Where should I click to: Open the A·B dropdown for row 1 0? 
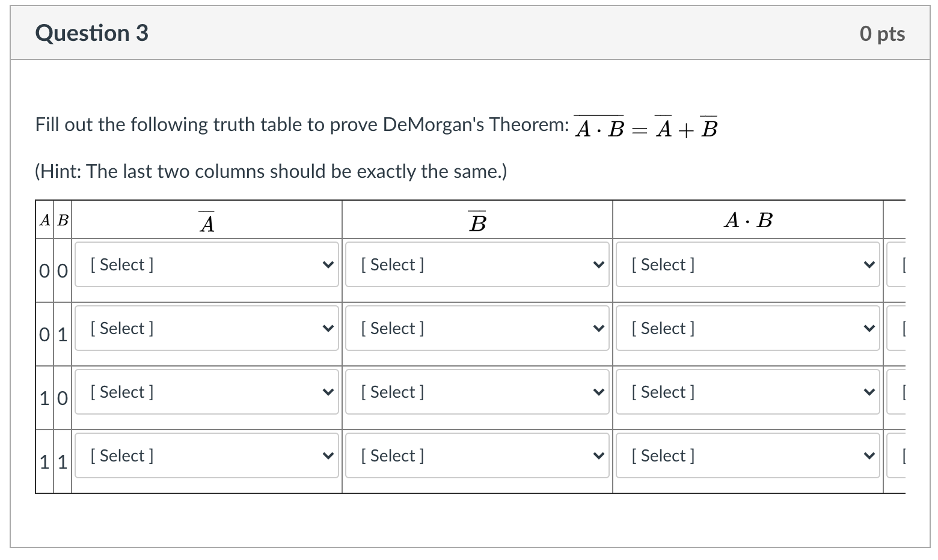[x=747, y=392]
